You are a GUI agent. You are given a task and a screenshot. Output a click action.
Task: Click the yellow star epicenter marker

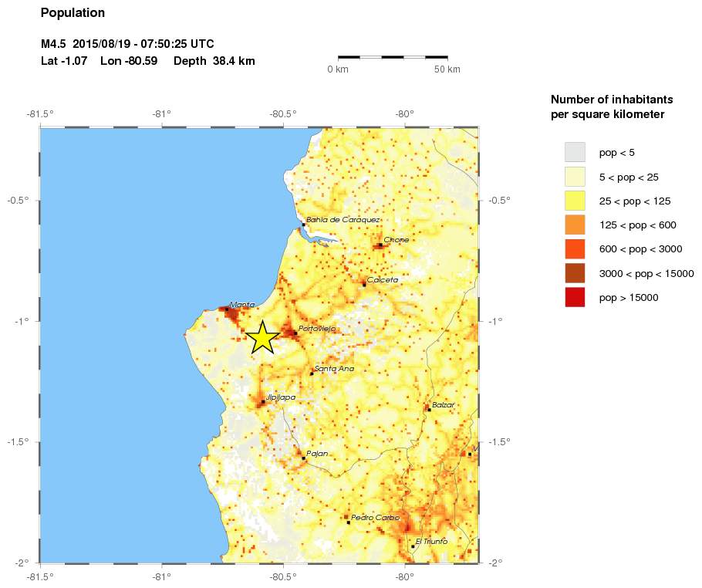point(263,338)
